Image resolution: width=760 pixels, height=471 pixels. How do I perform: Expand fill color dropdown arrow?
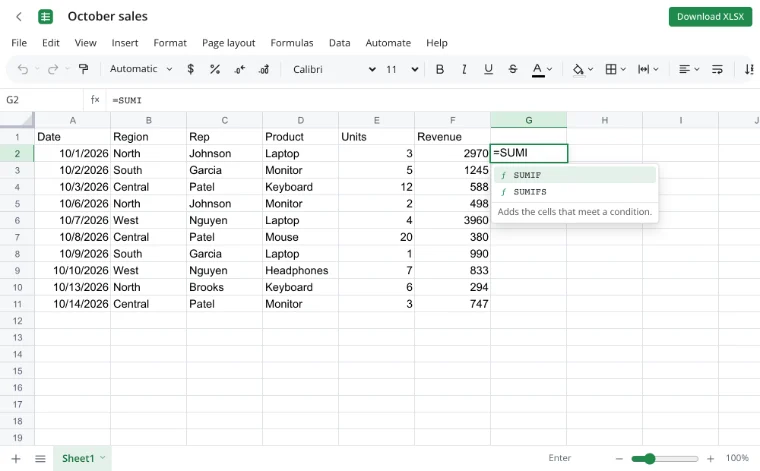tap(590, 69)
